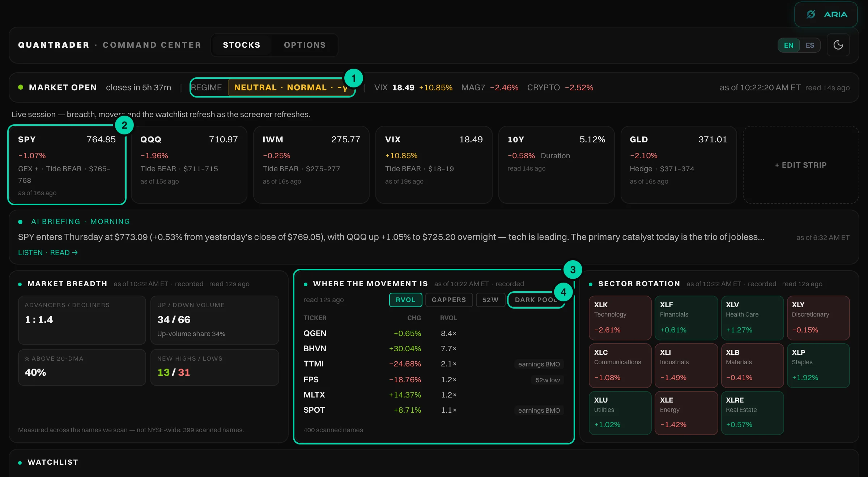
Task: Click the MLTX row
Action: click(434, 395)
